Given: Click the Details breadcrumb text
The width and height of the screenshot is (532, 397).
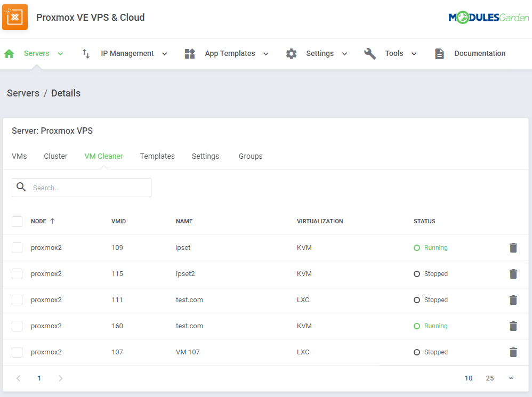Looking at the screenshot, I should click(x=66, y=93).
